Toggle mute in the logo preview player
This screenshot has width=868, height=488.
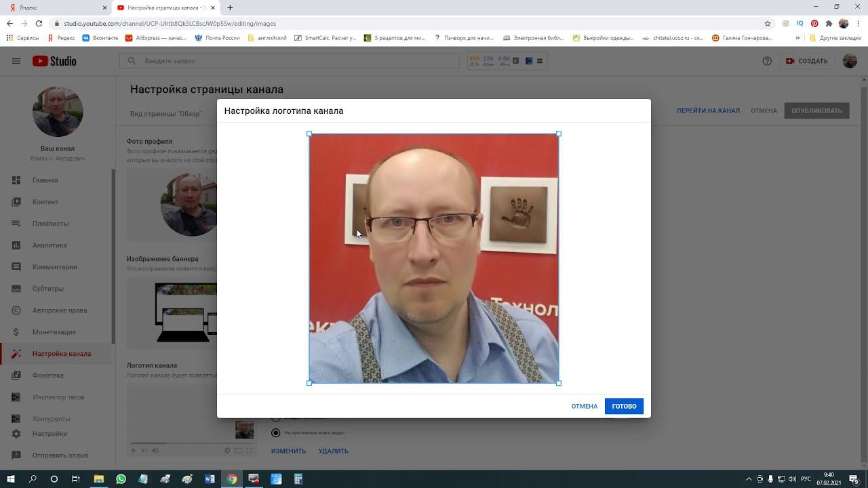(x=155, y=451)
